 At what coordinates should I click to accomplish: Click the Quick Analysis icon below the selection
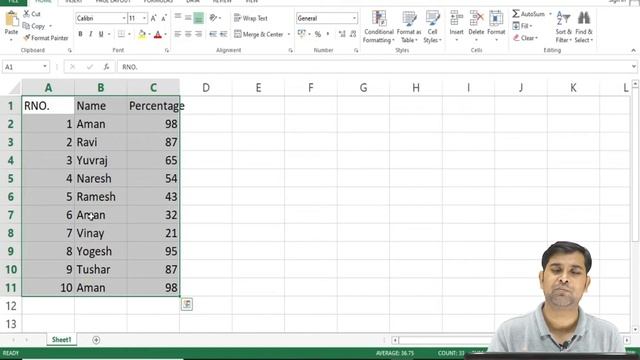pyautogui.click(x=187, y=304)
